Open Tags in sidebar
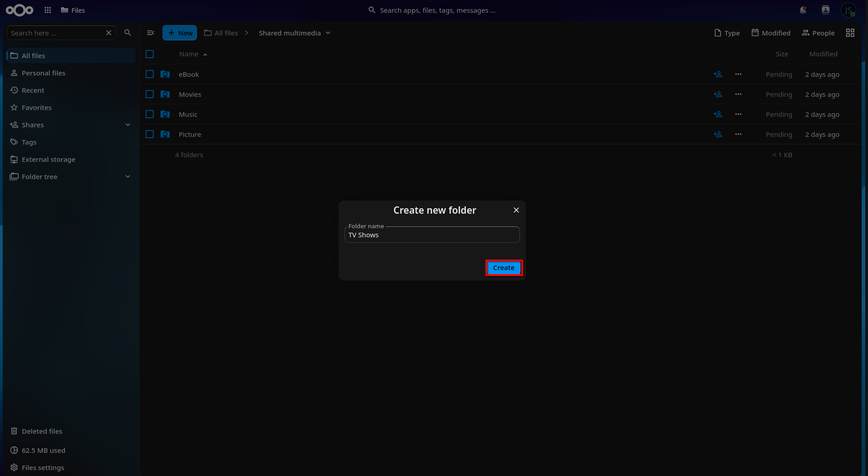This screenshot has height=476, width=868. point(71,142)
